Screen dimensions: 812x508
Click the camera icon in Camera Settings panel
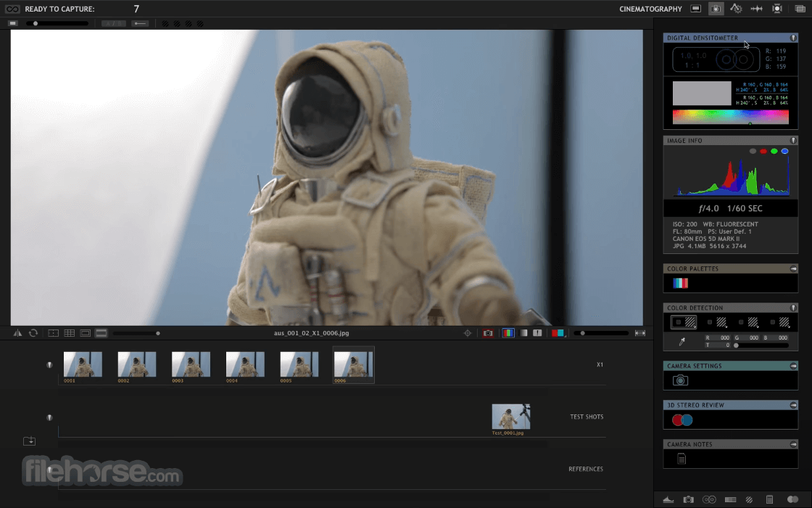681,380
